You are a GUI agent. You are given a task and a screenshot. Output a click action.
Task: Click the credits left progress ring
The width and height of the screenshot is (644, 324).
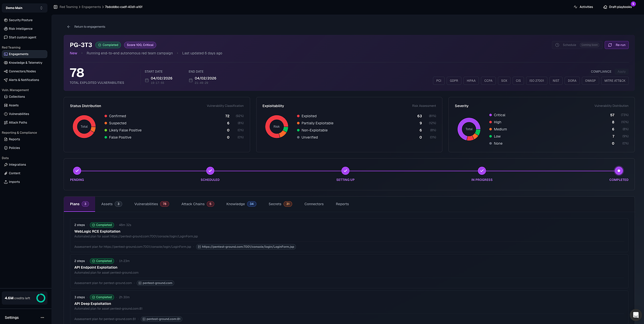(x=41, y=298)
